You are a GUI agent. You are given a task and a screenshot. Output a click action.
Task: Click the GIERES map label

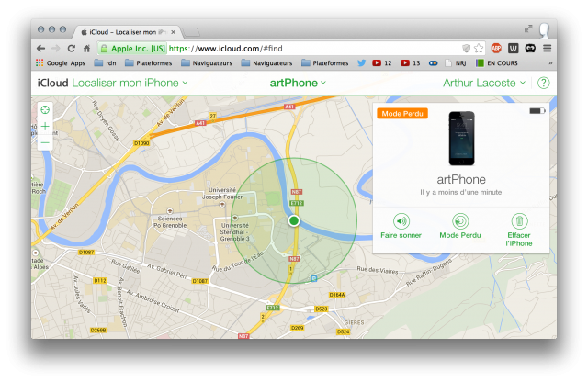click(x=354, y=322)
